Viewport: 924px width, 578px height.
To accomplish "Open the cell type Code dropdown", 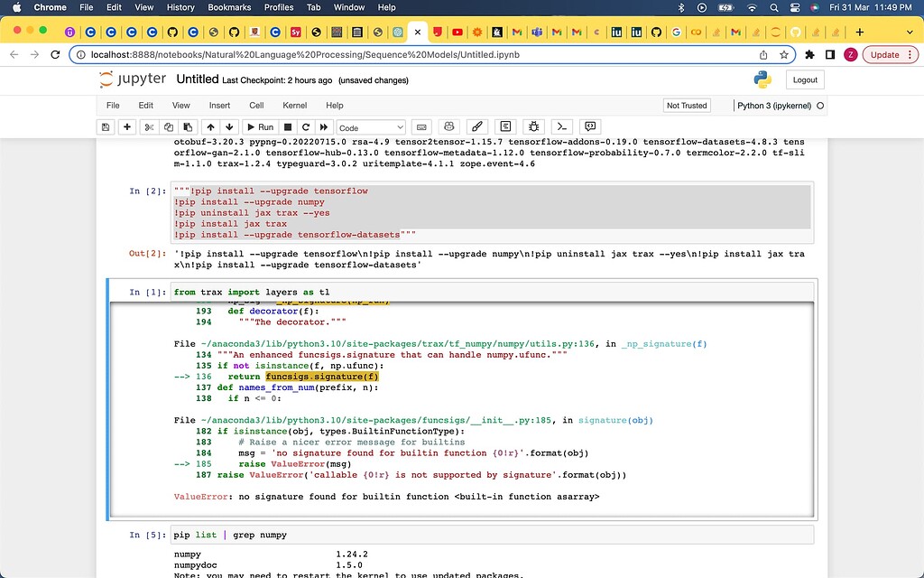I will (x=371, y=128).
